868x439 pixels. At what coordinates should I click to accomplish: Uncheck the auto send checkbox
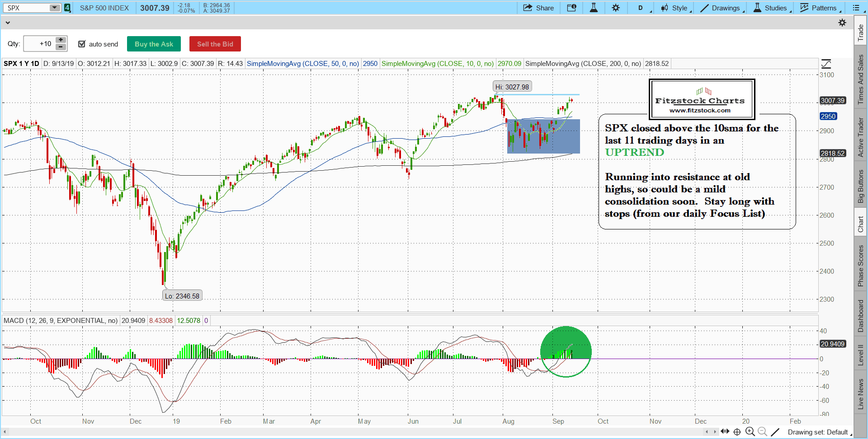[82, 44]
